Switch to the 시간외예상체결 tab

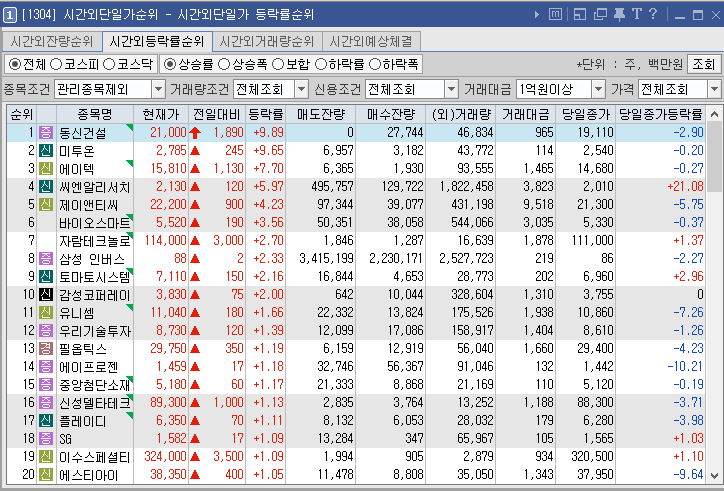click(x=371, y=42)
